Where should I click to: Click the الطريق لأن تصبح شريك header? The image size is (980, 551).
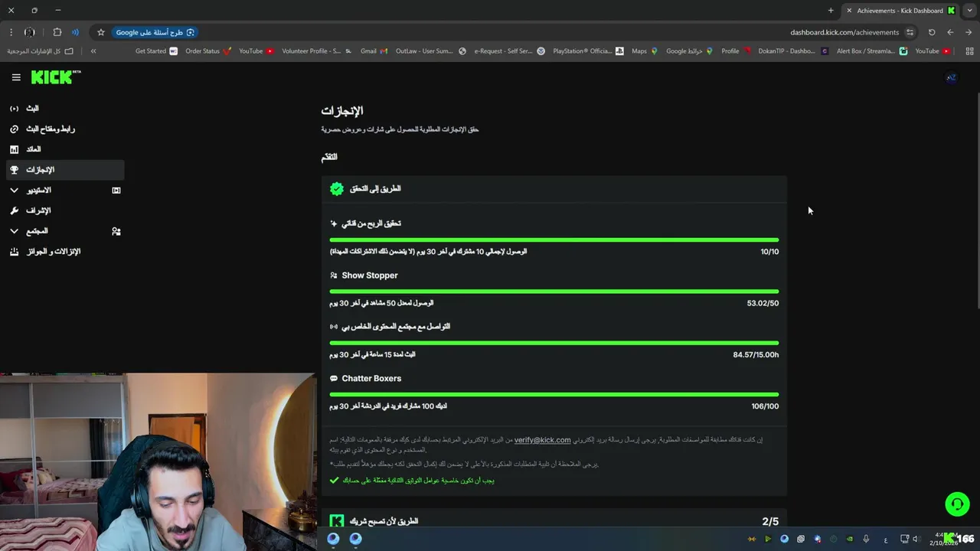coord(384,521)
